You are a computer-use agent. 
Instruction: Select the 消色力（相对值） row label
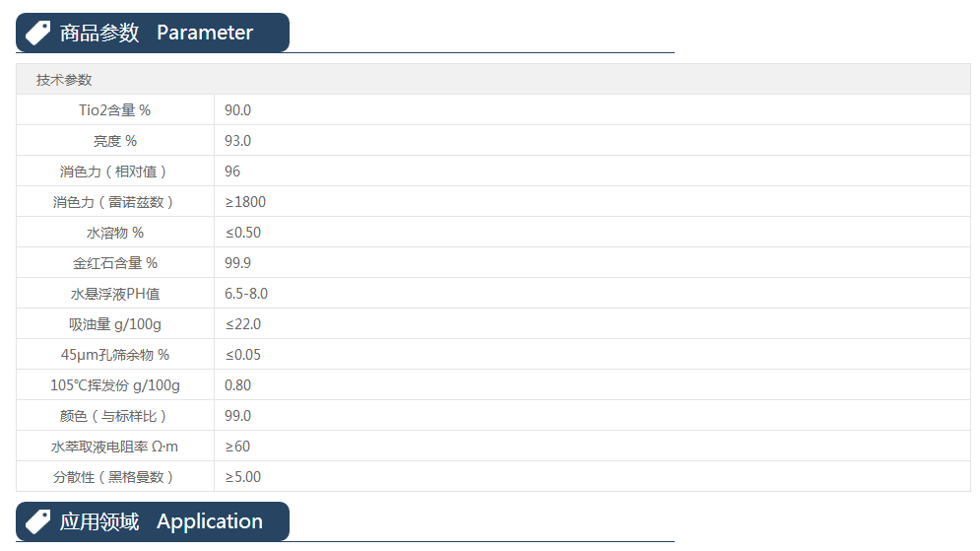[x=115, y=172]
